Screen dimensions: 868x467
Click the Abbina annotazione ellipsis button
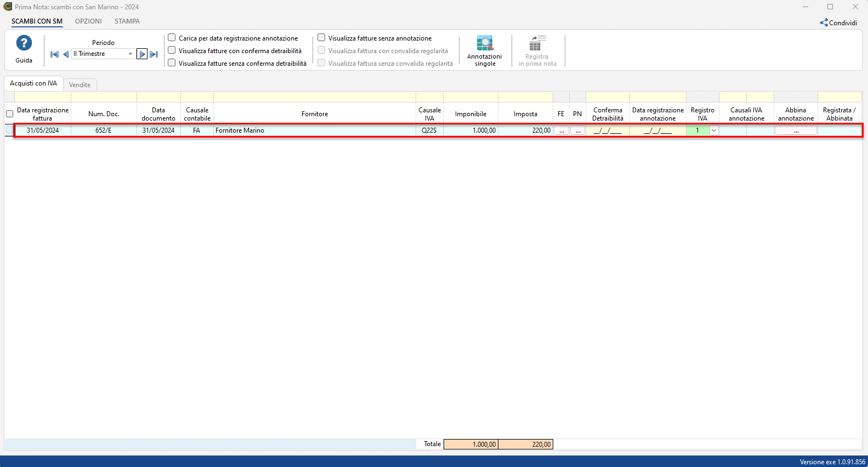796,130
